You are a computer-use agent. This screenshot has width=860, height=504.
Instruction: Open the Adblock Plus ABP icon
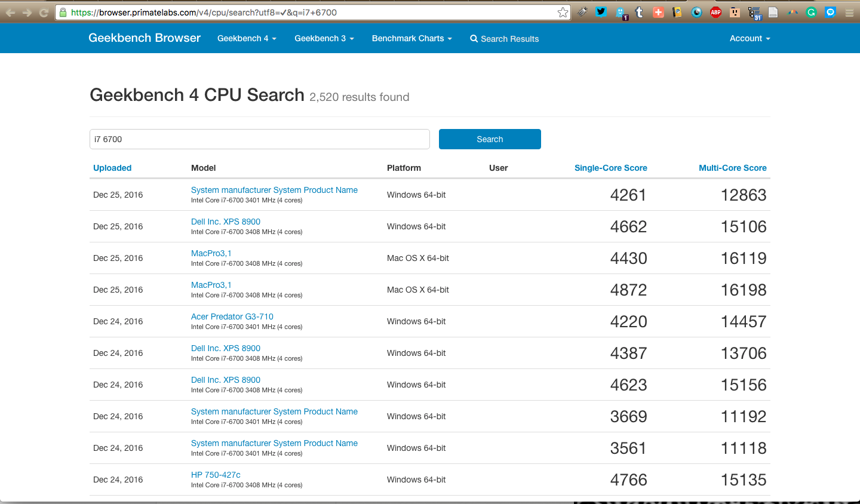(x=715, y=12)
